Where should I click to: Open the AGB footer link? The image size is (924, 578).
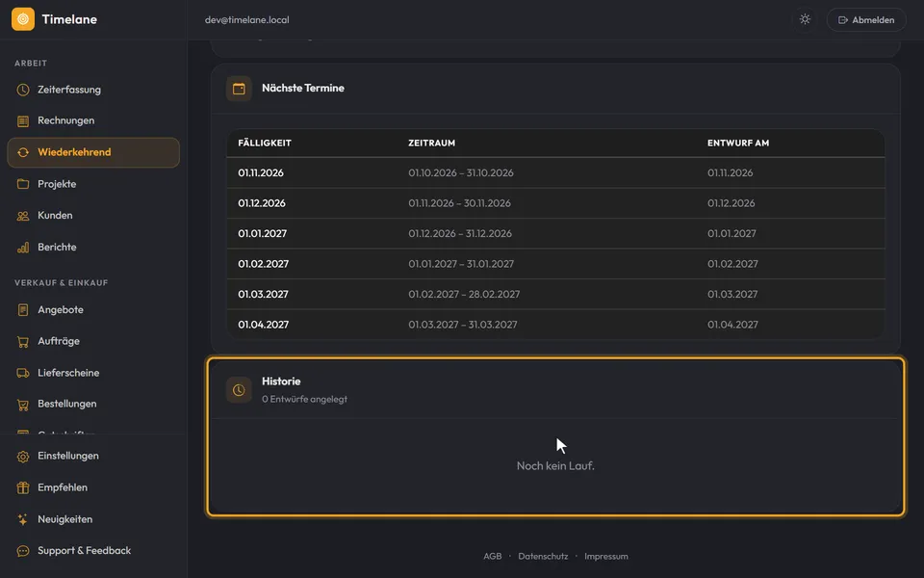(x=493, y=556)
